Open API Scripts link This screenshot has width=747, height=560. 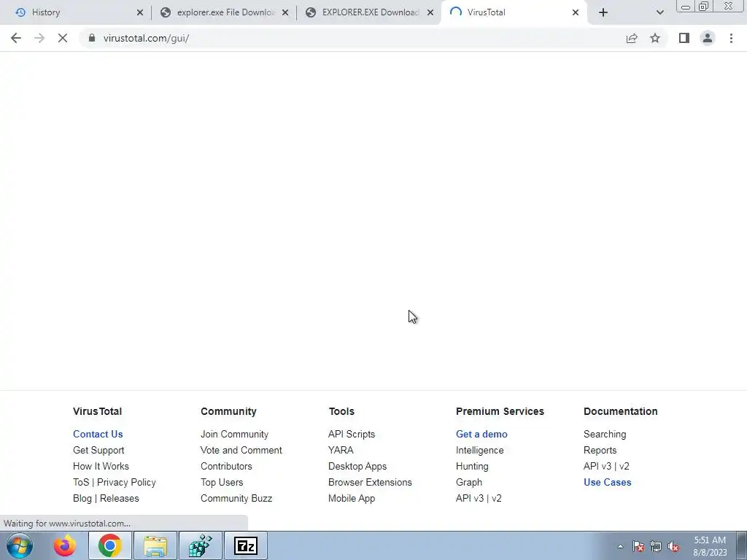352,434
